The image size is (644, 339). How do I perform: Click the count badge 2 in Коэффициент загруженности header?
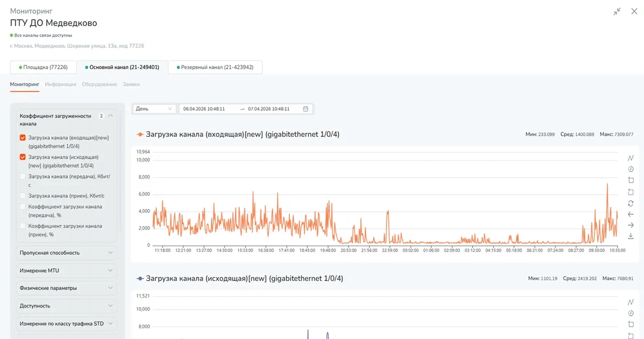pos(101,116)
